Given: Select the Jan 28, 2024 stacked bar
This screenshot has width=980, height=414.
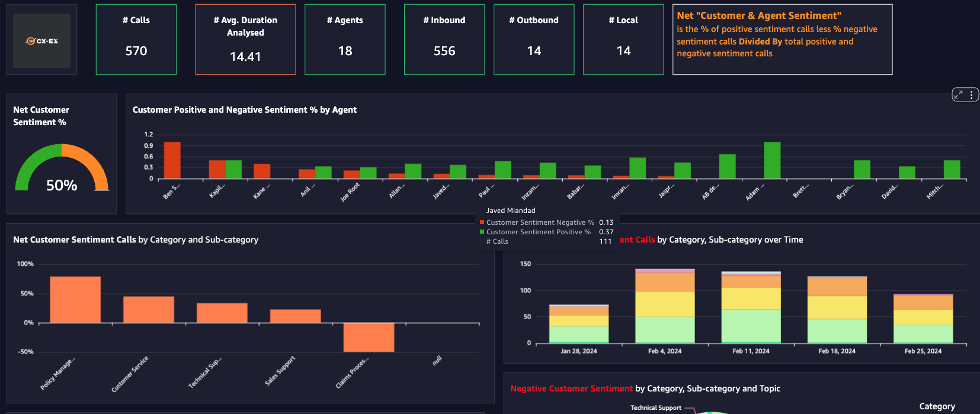Looking at the screenshot, I should pos(579,324).
